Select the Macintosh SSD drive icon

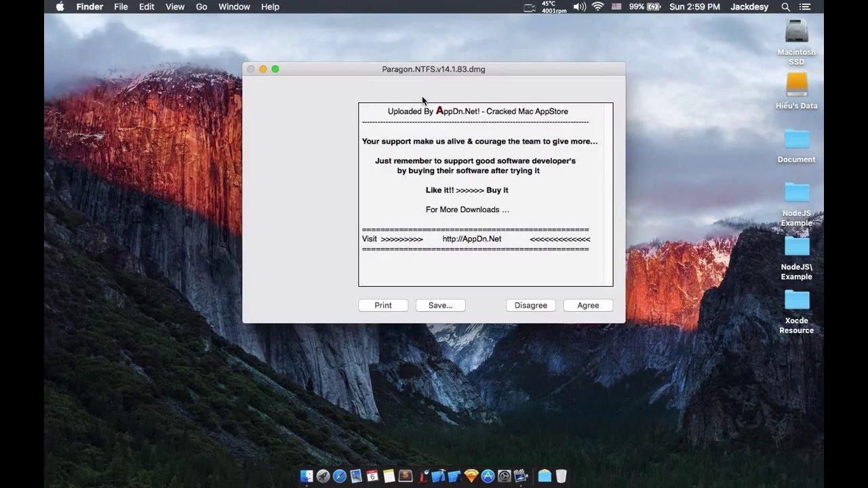pos(797,32)
